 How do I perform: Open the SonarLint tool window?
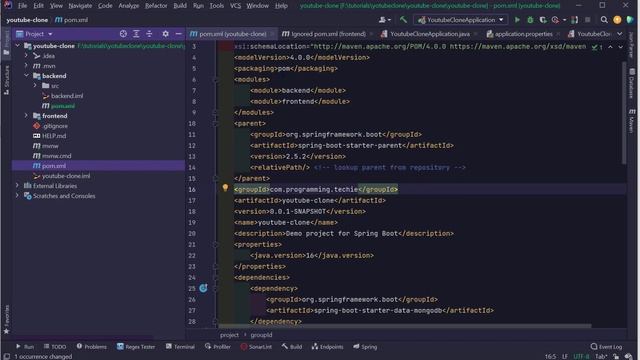coord(256,347)
